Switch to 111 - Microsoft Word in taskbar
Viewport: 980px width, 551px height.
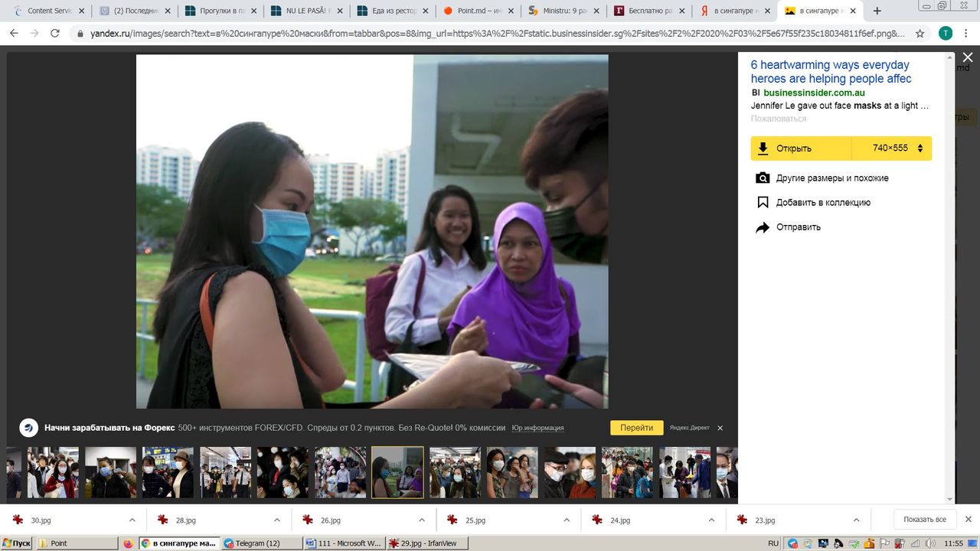coord(344,543)
